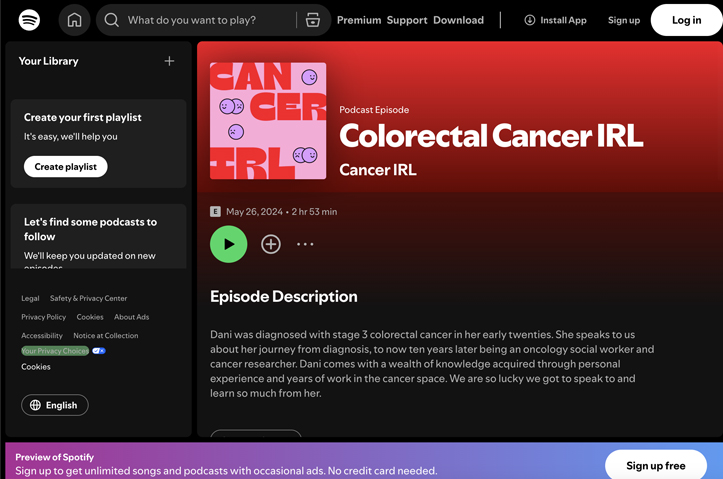Viewport: 723px width, 479px height.
Task: Click the explicit E badge
Action: pyautogui.click(x=215, y=212)
